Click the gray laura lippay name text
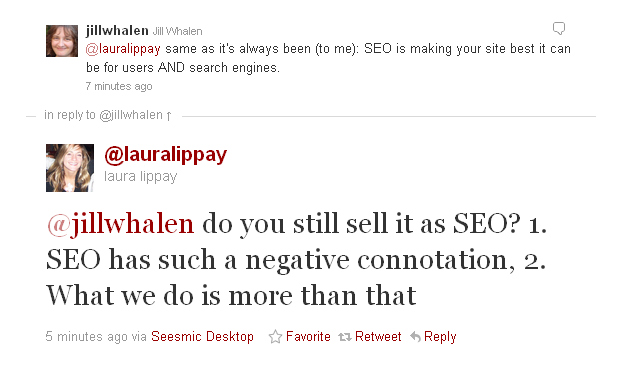623x365 pixels. 141,176
